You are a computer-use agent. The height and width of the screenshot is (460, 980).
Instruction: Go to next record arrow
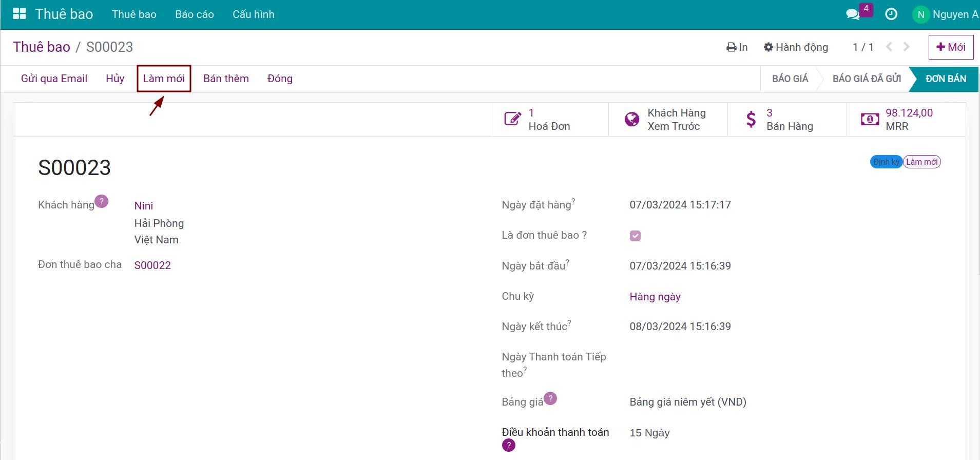pyautogui.click(x=906, y=47)
